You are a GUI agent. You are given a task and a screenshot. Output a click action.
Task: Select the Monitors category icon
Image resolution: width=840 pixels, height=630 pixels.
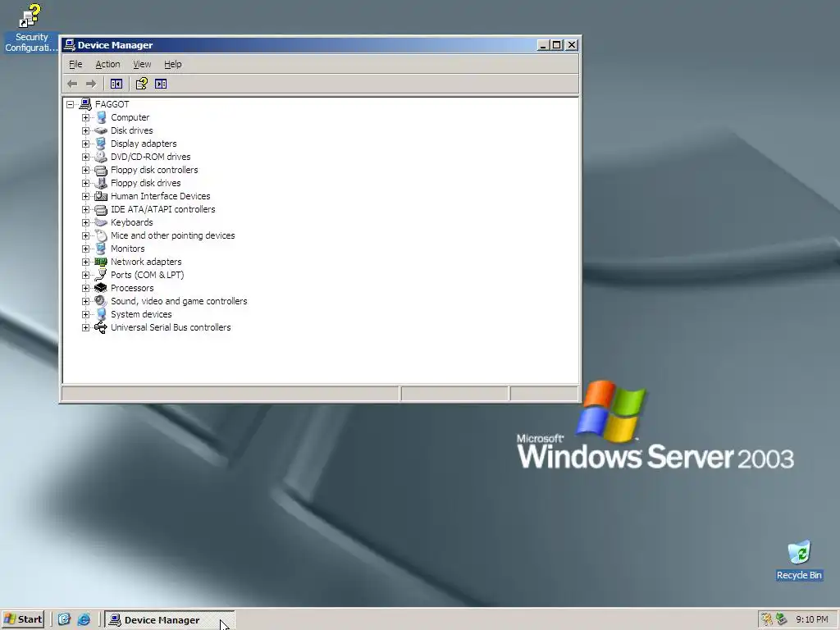coord(101,249)
